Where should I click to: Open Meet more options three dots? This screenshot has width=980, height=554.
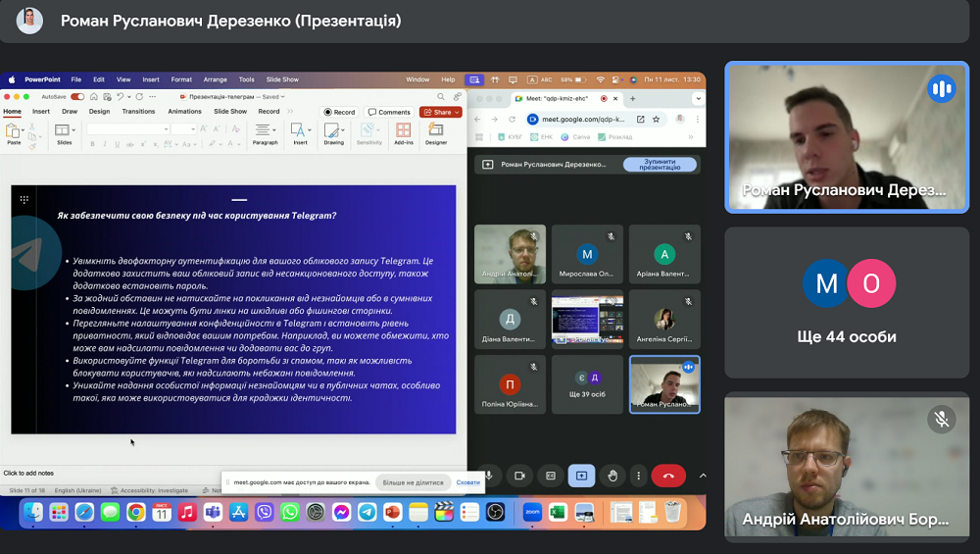638,476
